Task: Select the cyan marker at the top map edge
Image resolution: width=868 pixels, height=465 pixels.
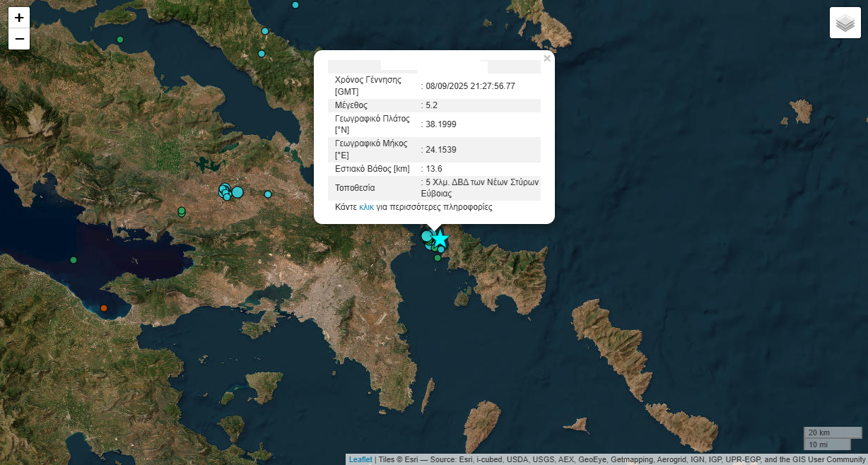Action: click(x=295, y=5)
